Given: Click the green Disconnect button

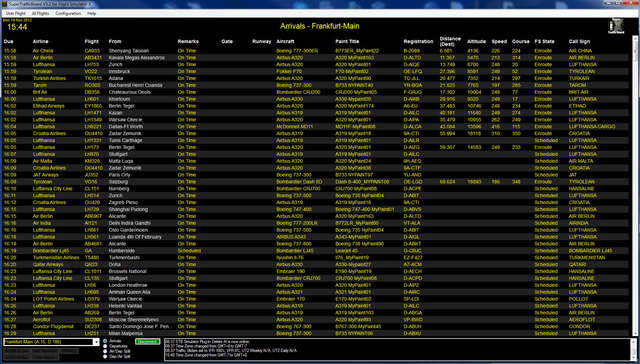Looking at the screenshot, I should pos(147,342).
